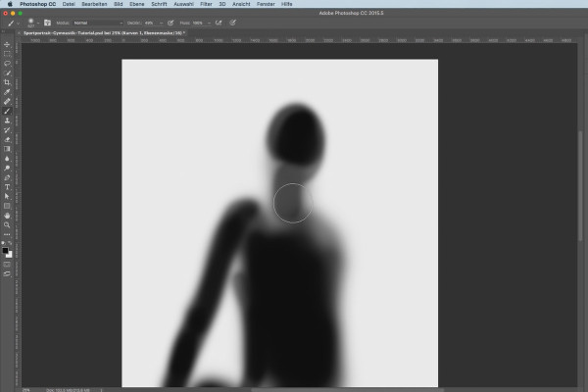
Task: Toggle Quick Mask mode
Action: (x=7, y=265)
